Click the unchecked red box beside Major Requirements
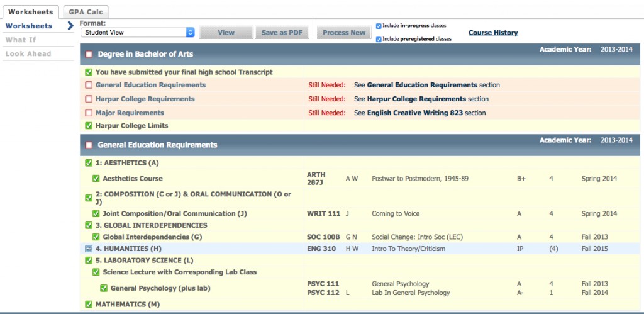This screenshot has width=644, height=314. click(89, 113)
